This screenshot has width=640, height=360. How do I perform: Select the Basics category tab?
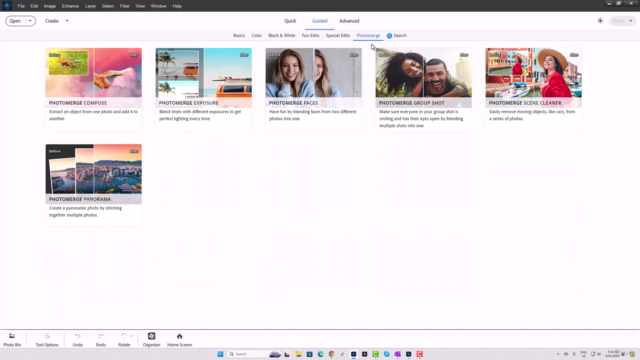pyautogui.click(x=239, y=36)
